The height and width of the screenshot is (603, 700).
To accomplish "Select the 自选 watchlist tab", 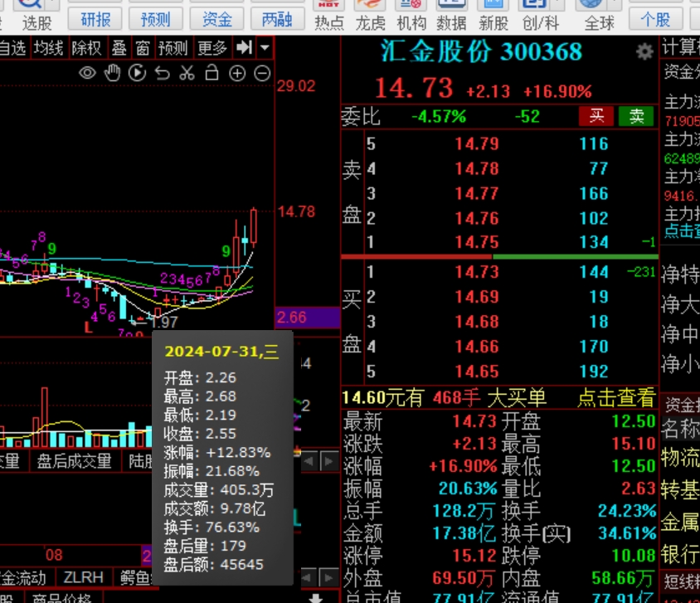I will tap(12, 48).
